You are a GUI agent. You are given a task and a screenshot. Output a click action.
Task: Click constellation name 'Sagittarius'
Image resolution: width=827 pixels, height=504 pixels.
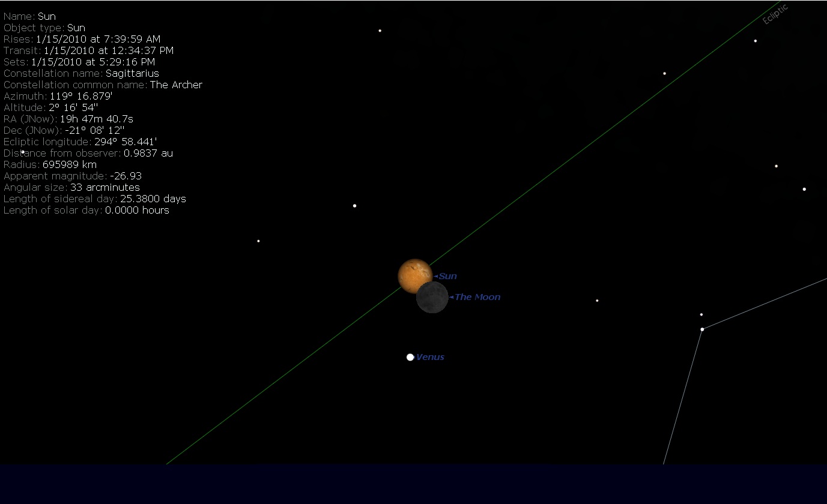point(132,73)
